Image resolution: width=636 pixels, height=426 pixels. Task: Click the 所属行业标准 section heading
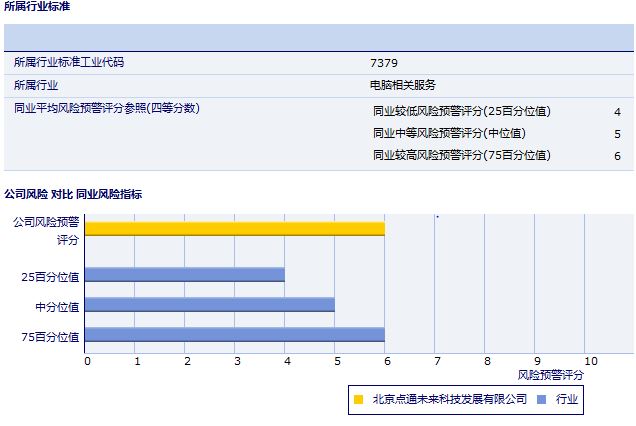37,7
